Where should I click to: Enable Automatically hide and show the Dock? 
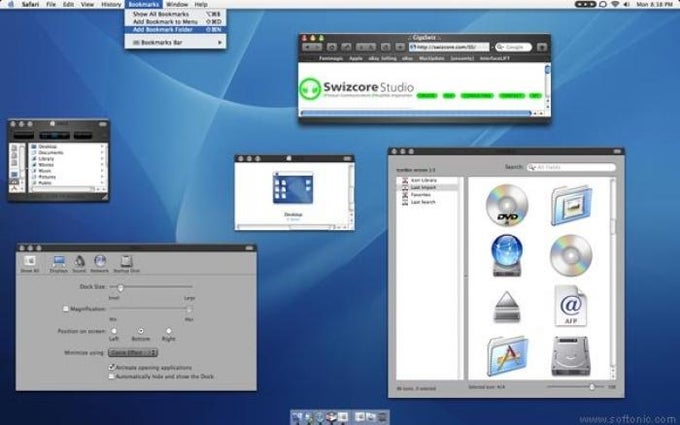coord(111,376)
